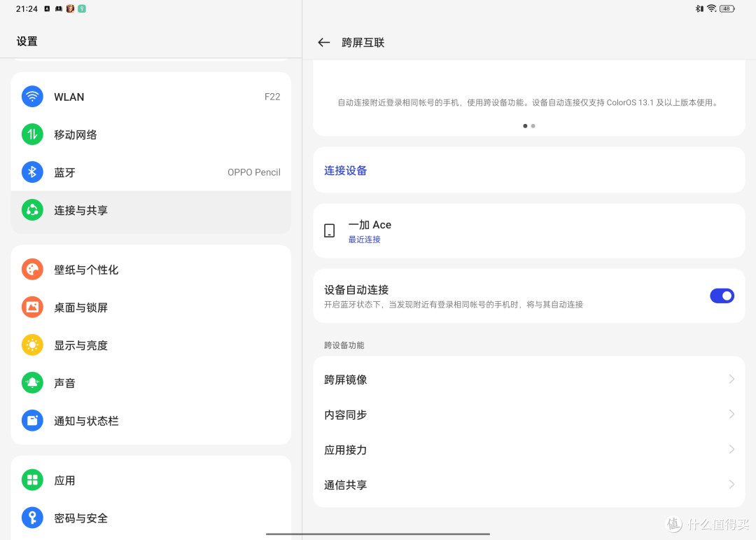Tap the 跨设备功能 section header
Image resolution: width=756 pixels, height=540 pixels.
344,345
